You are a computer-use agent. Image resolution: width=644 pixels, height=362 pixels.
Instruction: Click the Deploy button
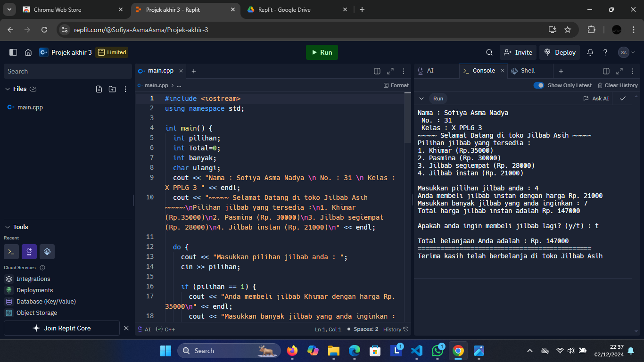560,52
